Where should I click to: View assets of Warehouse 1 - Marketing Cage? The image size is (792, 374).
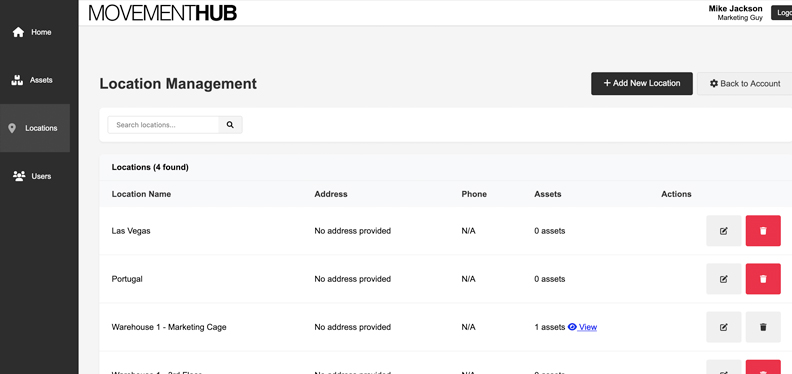pyautogui.click(x=587, y=327)
